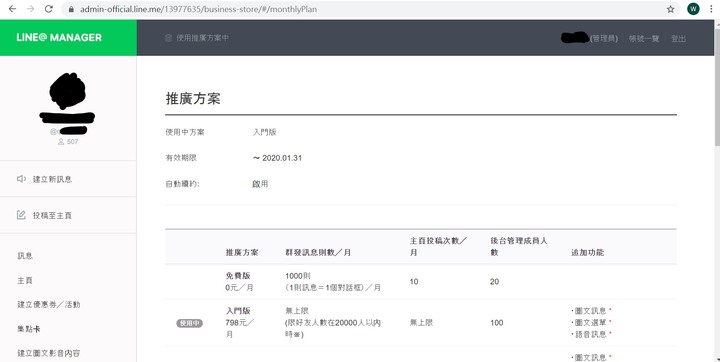Click the 使用中 badge on 入門版 row
720x362 pixels.
click(190, 323)
